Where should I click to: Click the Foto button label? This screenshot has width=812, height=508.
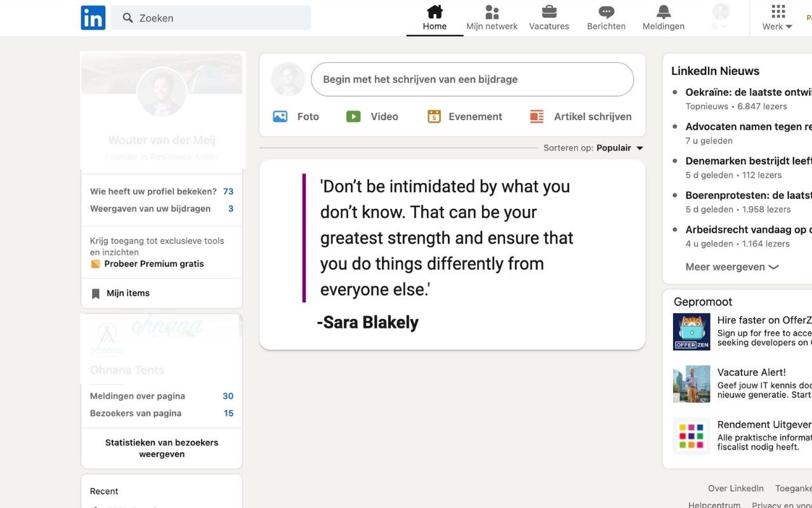pyautogui.click(x=308, y=116)
